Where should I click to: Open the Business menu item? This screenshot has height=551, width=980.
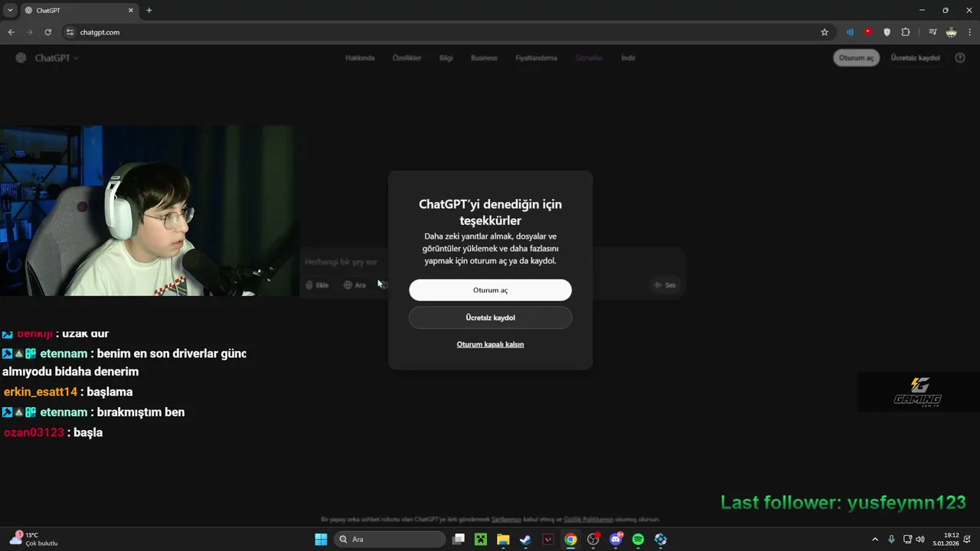point(484,58)
